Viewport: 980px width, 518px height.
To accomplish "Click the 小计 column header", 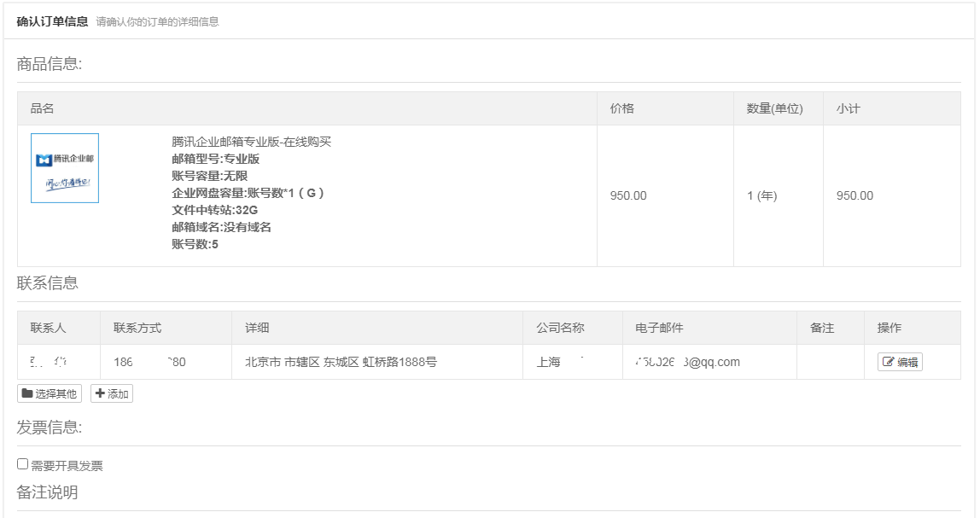I will point(848,108).
